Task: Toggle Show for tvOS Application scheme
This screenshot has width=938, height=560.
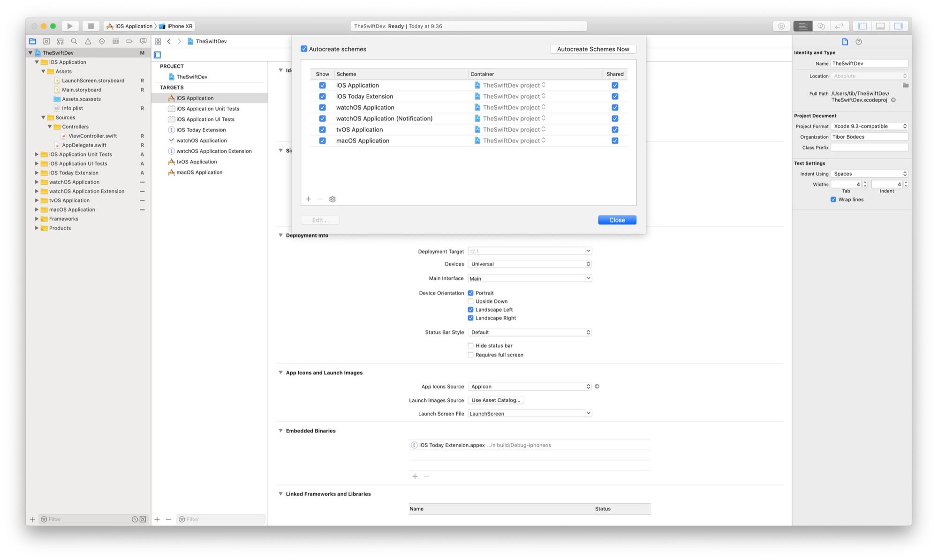Action: [x=322, y=130]
